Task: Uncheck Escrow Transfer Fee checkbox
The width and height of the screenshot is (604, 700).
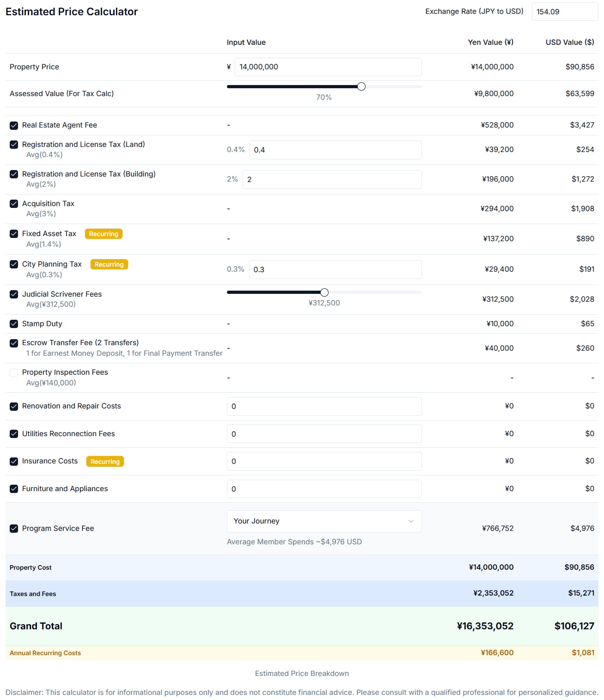Action: pyautogui.click(x=14, y=343)
